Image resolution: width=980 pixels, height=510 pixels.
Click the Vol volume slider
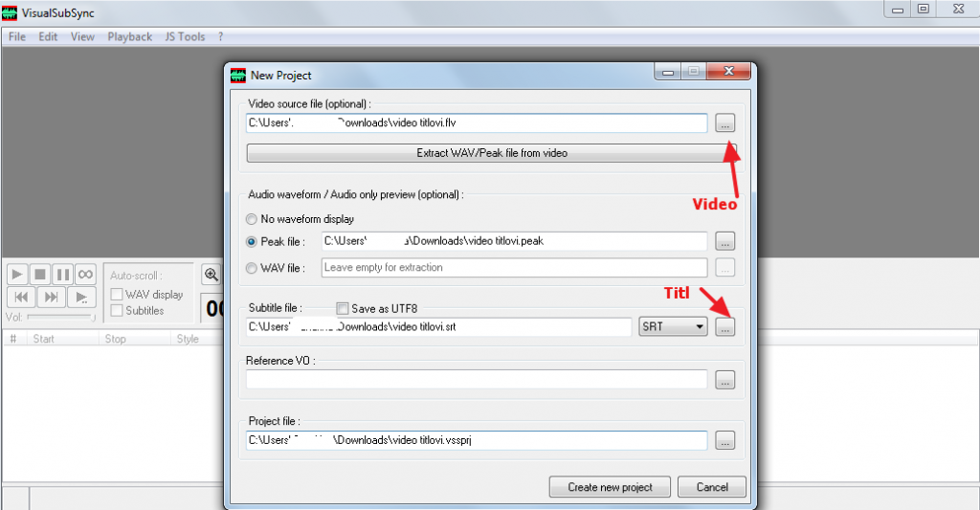(61, 318)
